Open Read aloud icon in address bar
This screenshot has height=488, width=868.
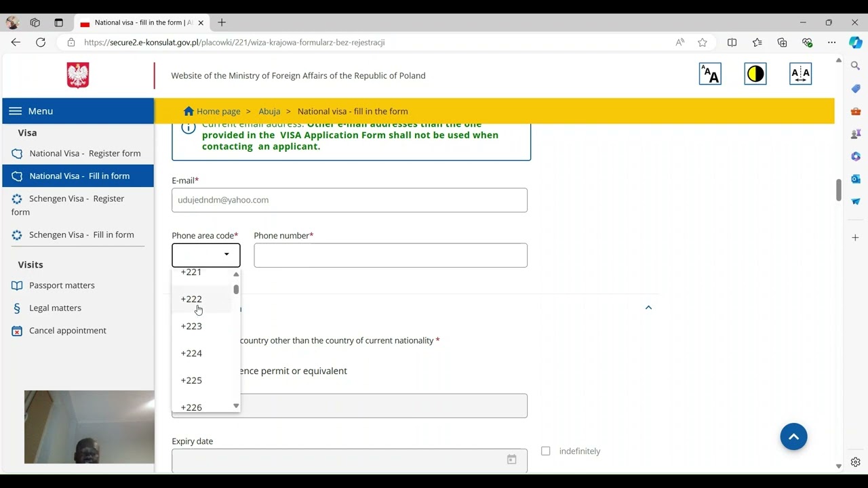[x=679, y=42]
